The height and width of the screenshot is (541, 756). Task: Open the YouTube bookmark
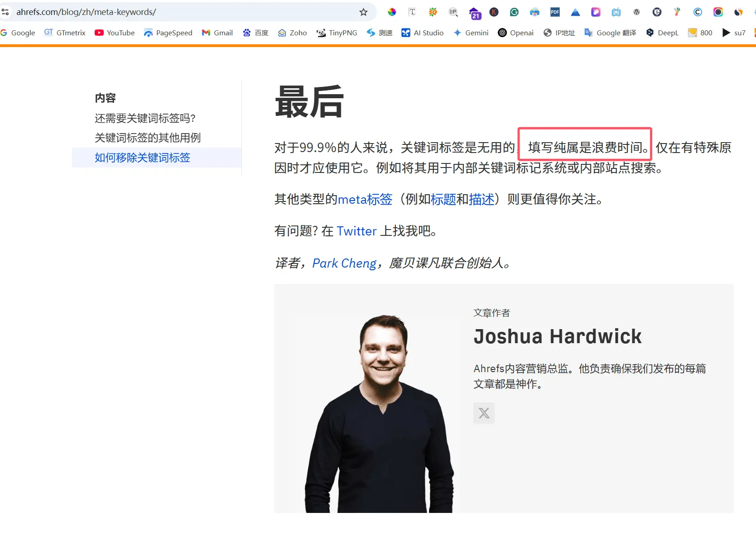[115, 33]
